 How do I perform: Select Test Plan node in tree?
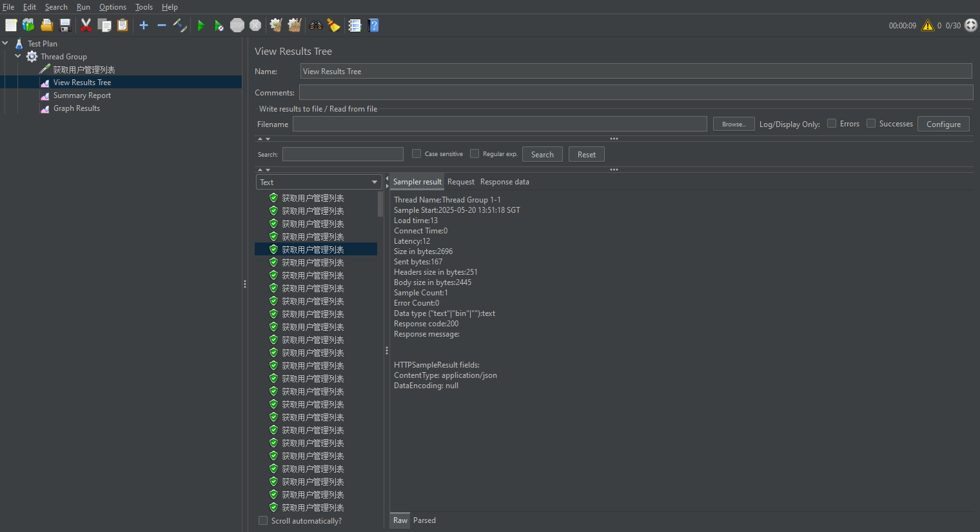pos(43,44)
